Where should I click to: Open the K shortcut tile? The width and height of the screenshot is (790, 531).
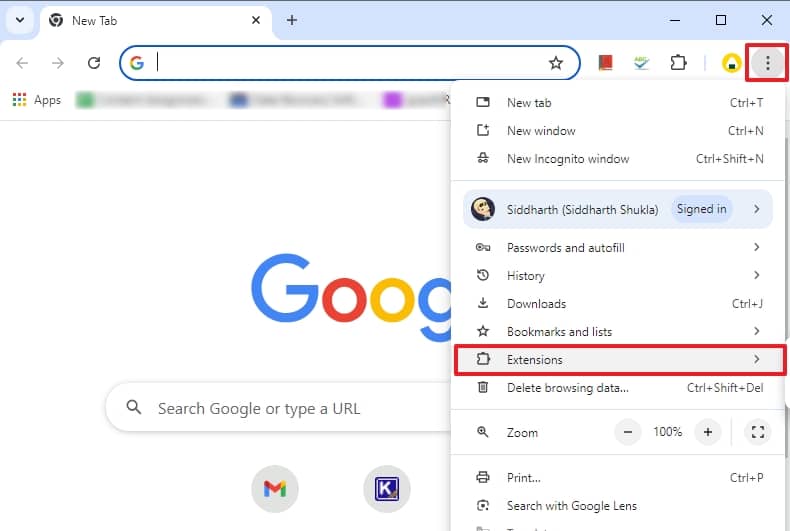pyautogui.click(x=387, y=489)
